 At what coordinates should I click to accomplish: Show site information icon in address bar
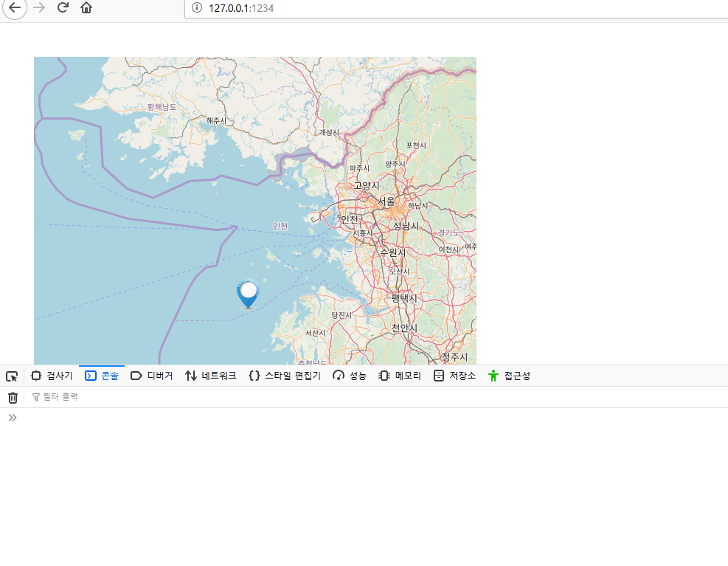[197, 8]
